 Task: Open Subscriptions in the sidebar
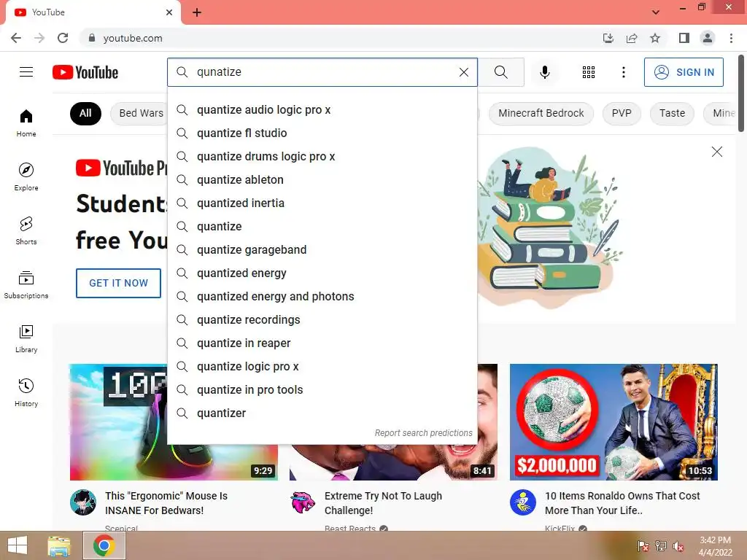[26, 285]
